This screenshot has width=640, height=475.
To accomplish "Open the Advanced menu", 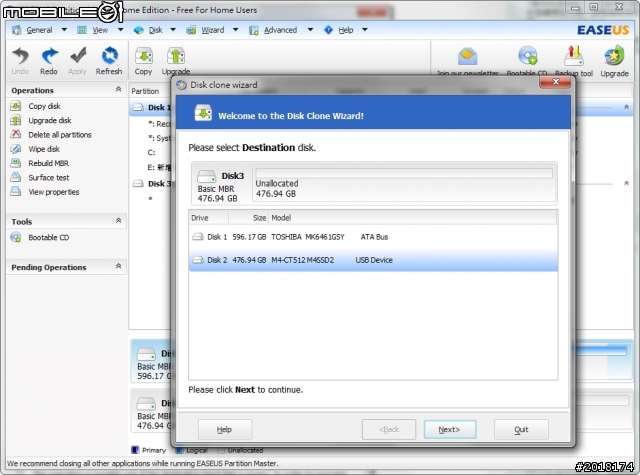I will 280,30.
